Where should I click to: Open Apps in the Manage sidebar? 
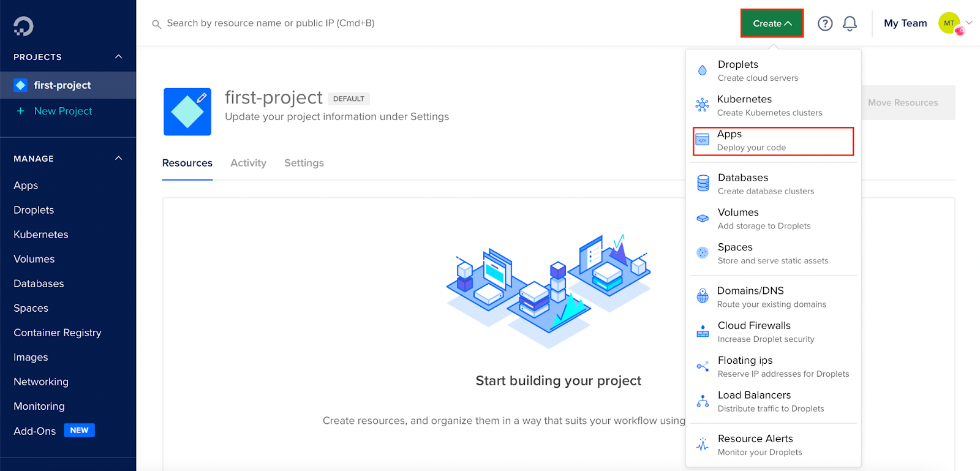coord(26,186)
